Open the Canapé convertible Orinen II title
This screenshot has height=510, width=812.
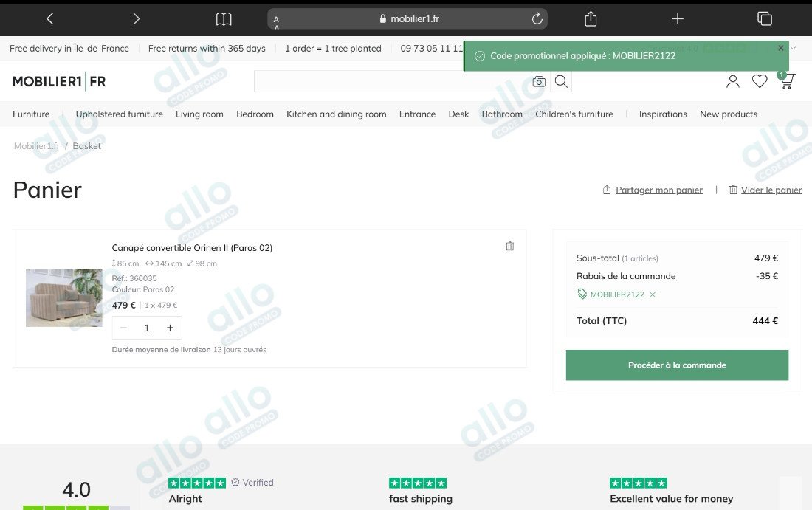[192, 247]
